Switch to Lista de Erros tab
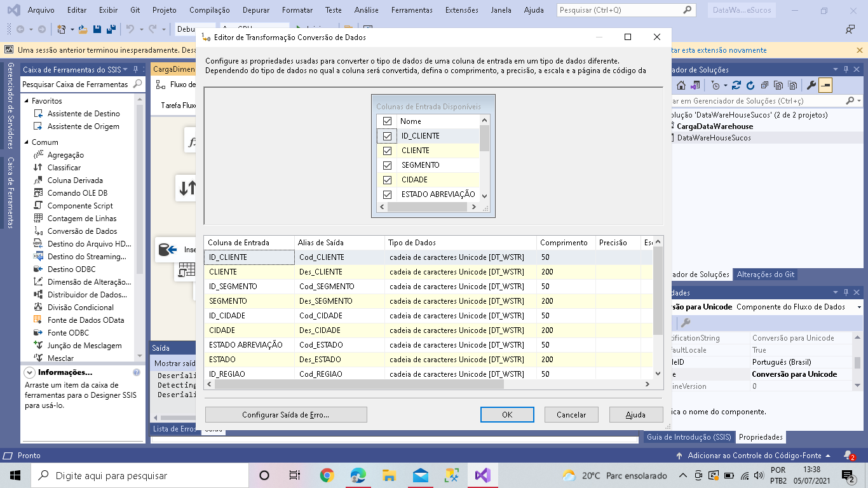Image resolution: width=868 pixels, height=488 pixels. pyautogui.click(x=175, y=429)
